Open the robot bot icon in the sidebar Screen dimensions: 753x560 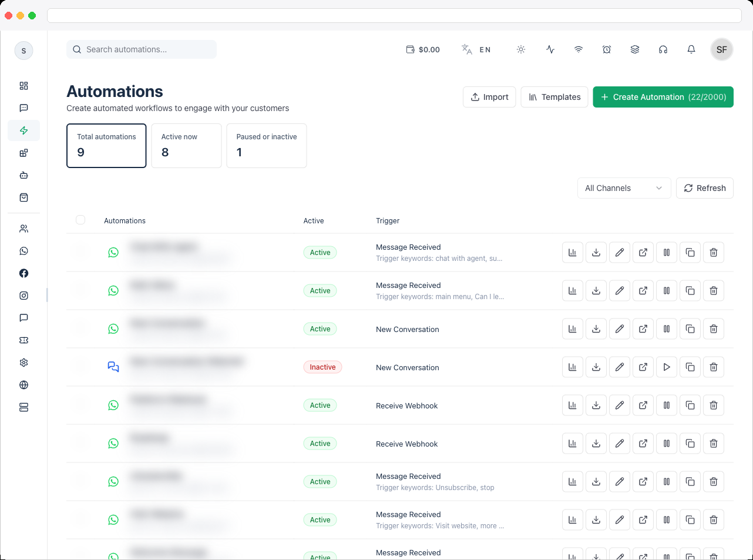coord(23,175)
